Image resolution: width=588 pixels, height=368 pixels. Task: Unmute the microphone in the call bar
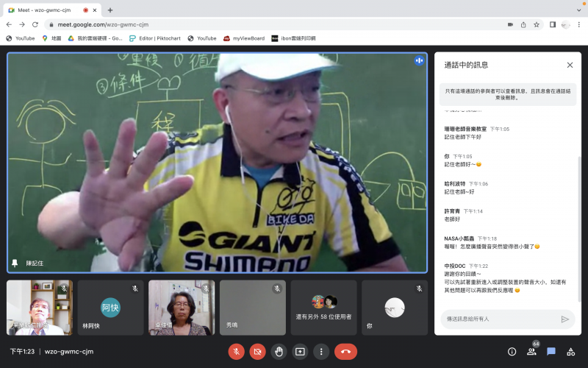point(236,352)
